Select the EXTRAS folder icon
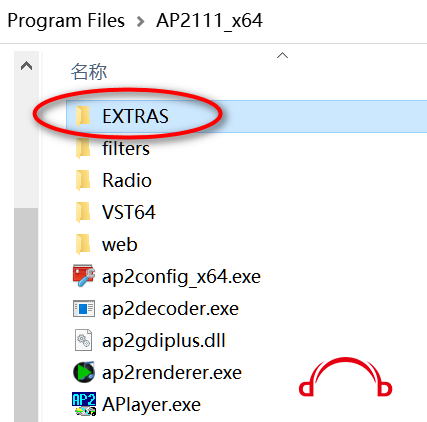The height and width of the screenshot is (422, 427). [83, 116]
